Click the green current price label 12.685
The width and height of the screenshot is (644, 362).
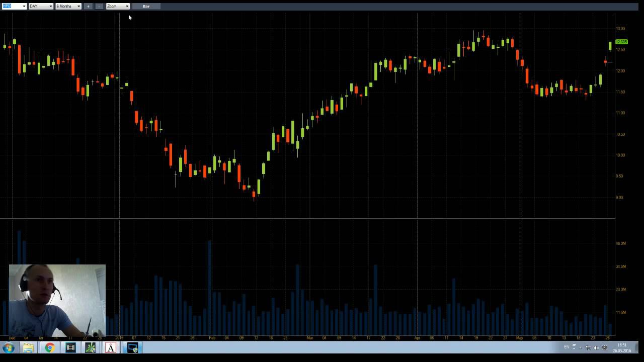click(x=621, y=42)
